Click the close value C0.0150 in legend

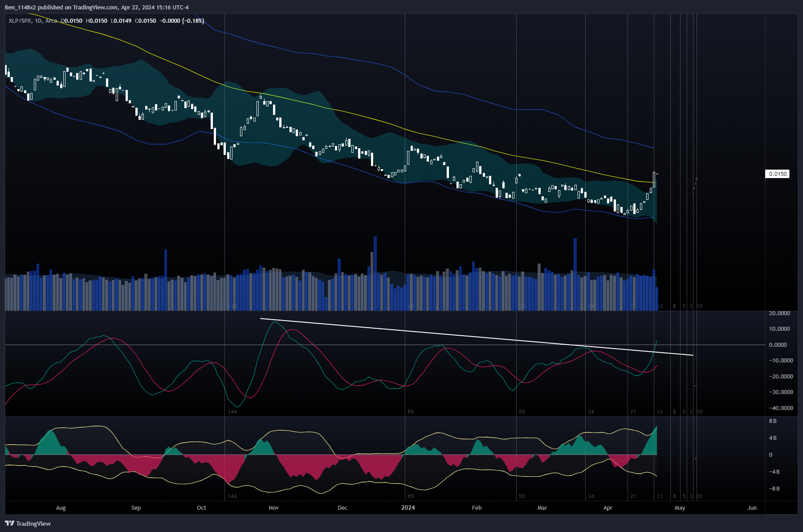coord(146,21)
